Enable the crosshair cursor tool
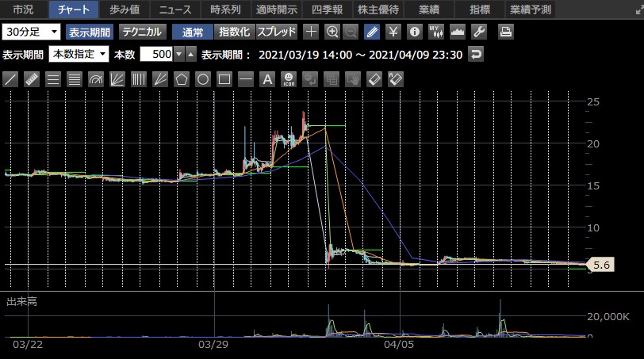The image size is (644, 359). click(311, 32)
